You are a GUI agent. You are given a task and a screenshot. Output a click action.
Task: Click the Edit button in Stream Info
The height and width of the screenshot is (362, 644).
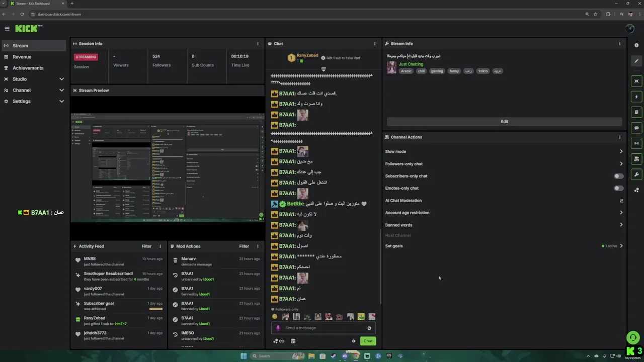pos(504,121)
